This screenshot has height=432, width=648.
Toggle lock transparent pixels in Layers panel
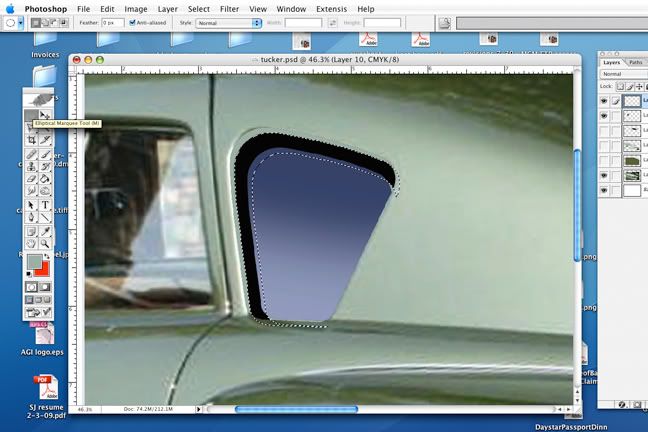(x=620, y=86)
